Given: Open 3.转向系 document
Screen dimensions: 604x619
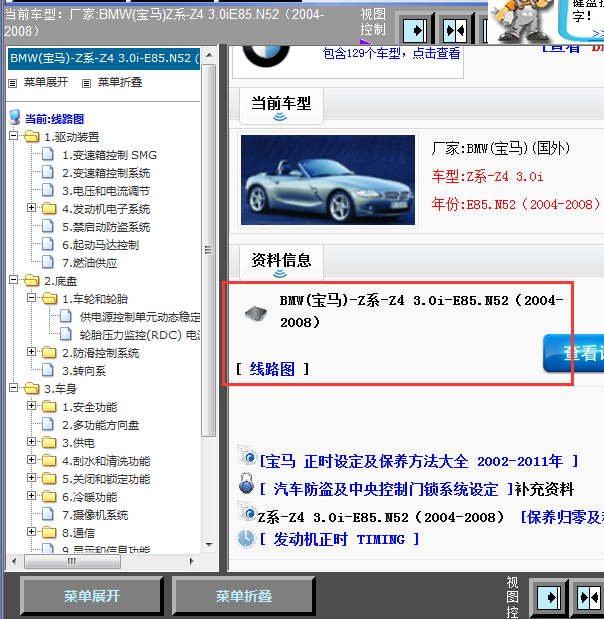Looking at the screenshot, I should pyautogui.click(x=84, y=371).
